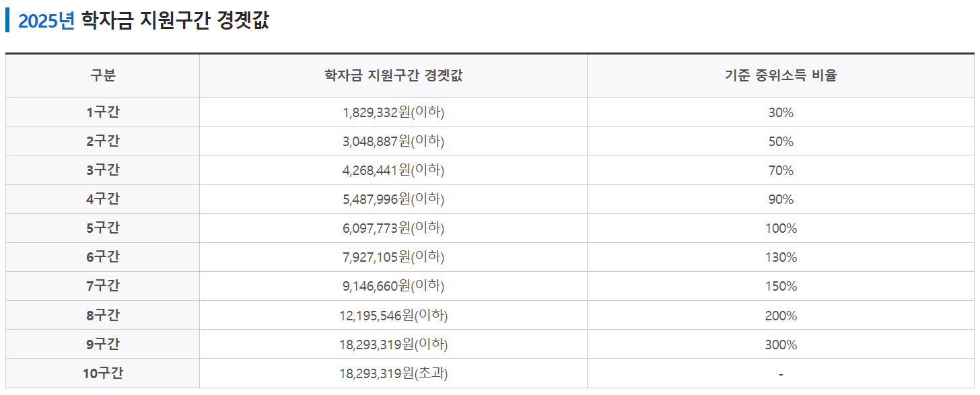Click the 90% ratio cell
Viewport: 980px width, 395px height.
[x=781, y=200]
